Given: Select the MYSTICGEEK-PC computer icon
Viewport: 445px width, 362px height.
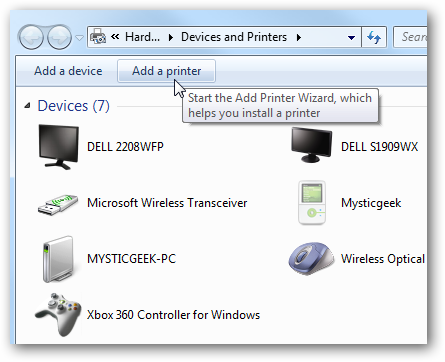Looking at the screenshot, I should [x=58, y=259].
